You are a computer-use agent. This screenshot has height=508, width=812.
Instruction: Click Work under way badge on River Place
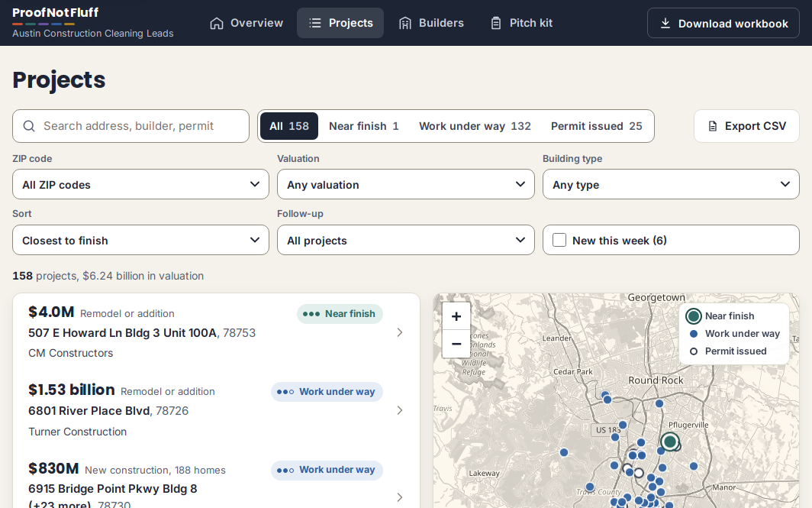(327, 391)
